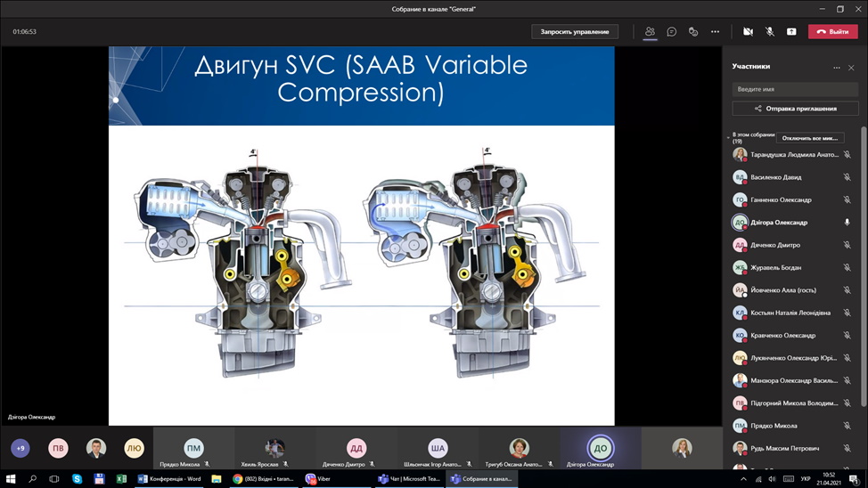
Task: Click Запросить управление button
Action: (x=575, y=31)
